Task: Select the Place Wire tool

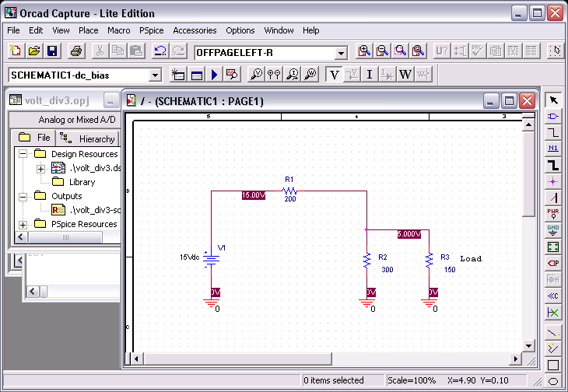Action: click(x=553, y=132)
